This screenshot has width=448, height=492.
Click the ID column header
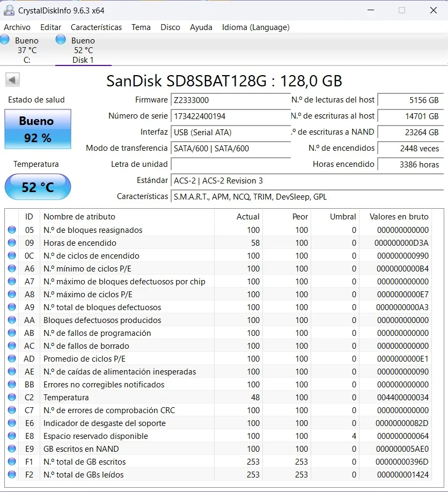pyautogui.click(x=29, y=217)
